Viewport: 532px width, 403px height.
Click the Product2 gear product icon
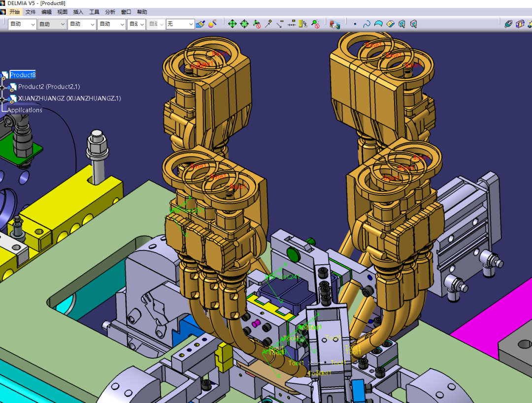point(11,88)
